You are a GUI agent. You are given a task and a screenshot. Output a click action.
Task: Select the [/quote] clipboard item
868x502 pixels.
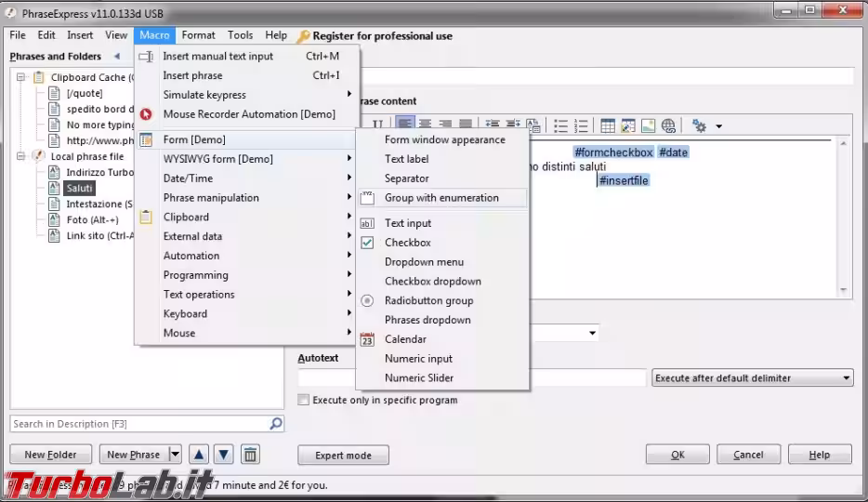pos(85,93)
